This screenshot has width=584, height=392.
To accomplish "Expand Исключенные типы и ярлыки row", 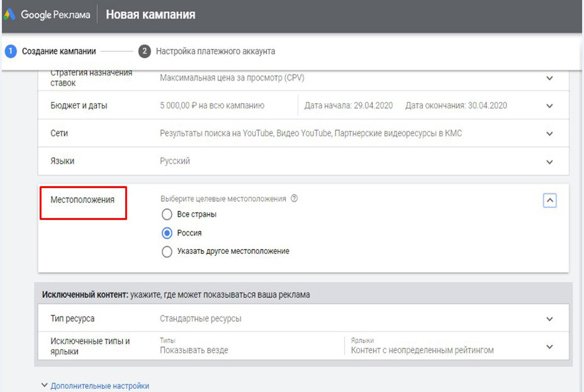I will click(x=550, y=347).
